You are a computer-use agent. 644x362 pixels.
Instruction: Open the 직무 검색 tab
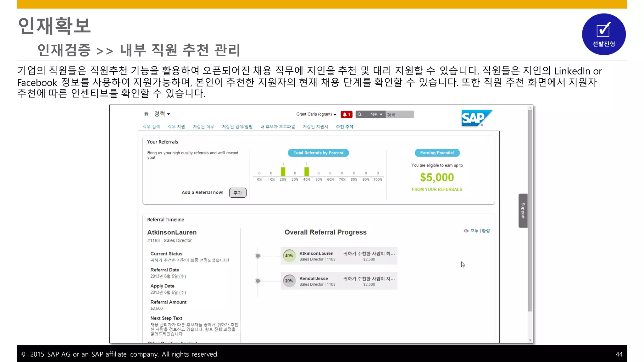[151, 126]
